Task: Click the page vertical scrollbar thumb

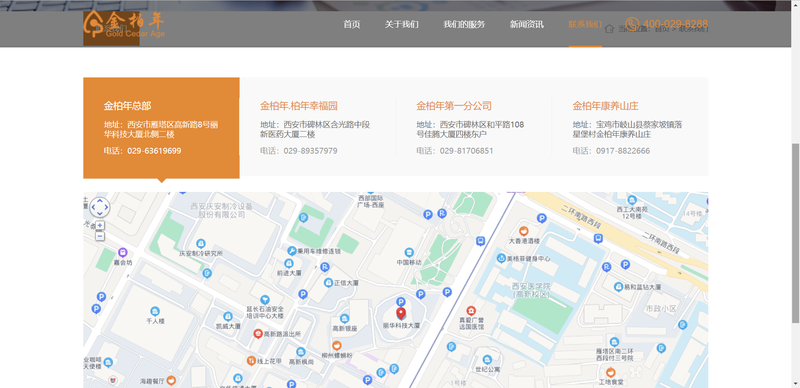Action: (x=795, y=233)
